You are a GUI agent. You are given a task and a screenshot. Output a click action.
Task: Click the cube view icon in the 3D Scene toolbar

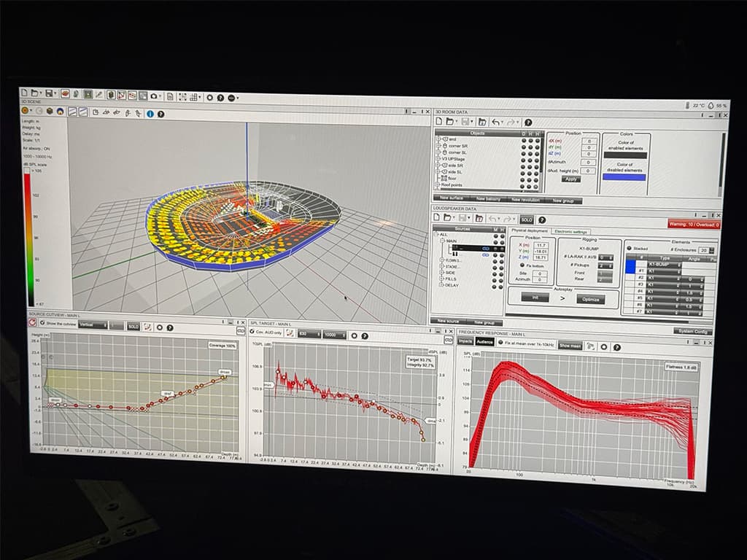[49, 111]
